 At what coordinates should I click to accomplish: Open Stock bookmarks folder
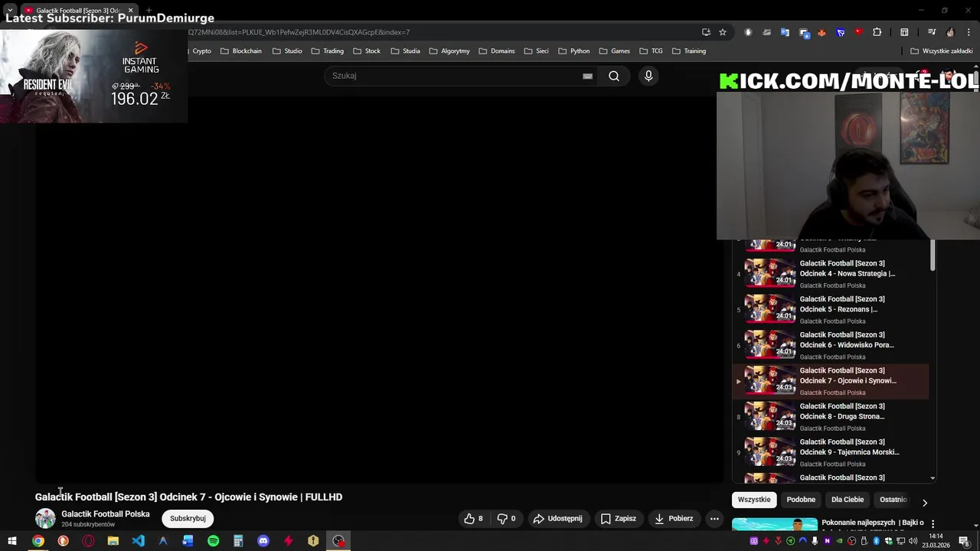tap(367, 51)
